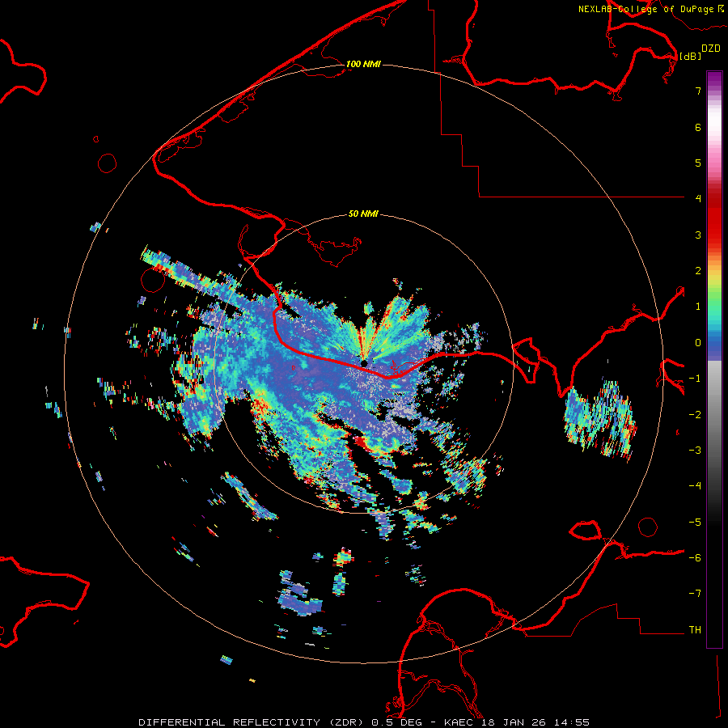Click the 50 NMI range ring label

[363, 214]
